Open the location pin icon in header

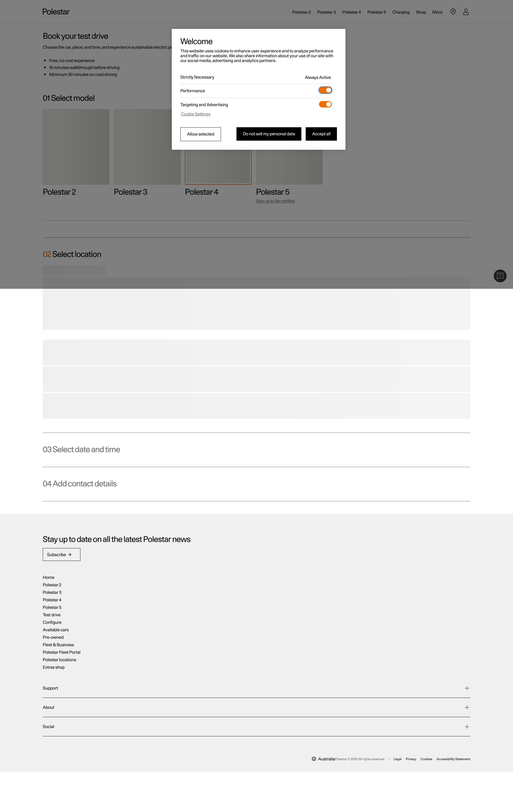click(x=453, y=12)
